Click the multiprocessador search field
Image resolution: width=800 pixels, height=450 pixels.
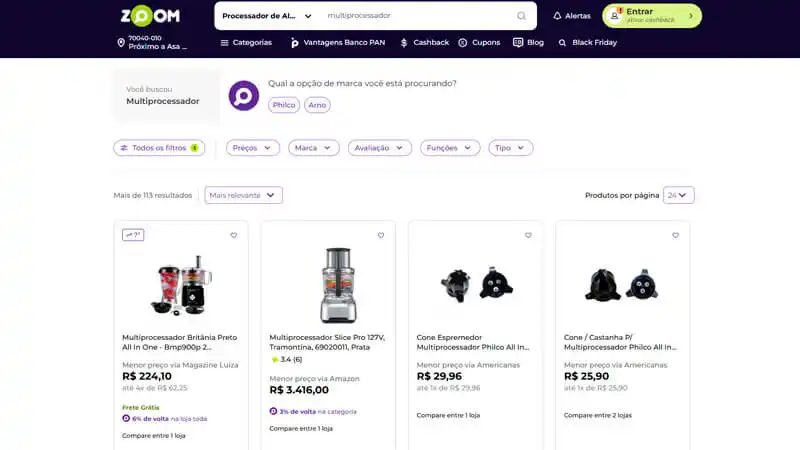(415, 16)
